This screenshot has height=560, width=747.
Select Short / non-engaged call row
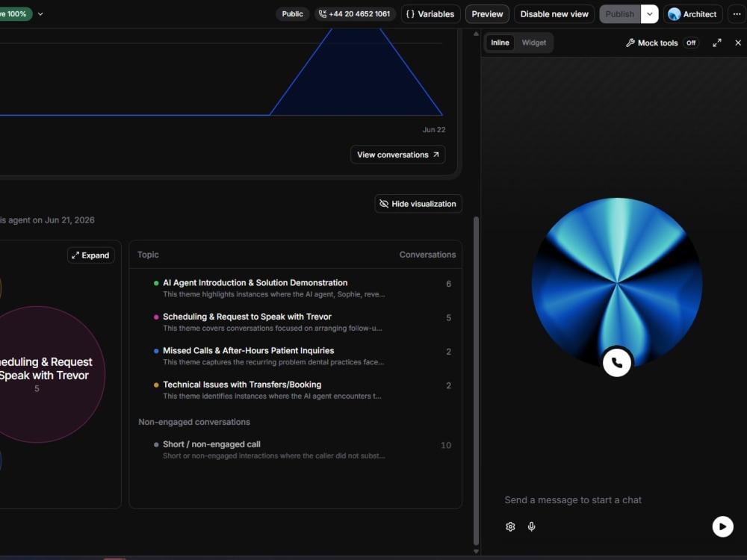[x=295, y=449]
